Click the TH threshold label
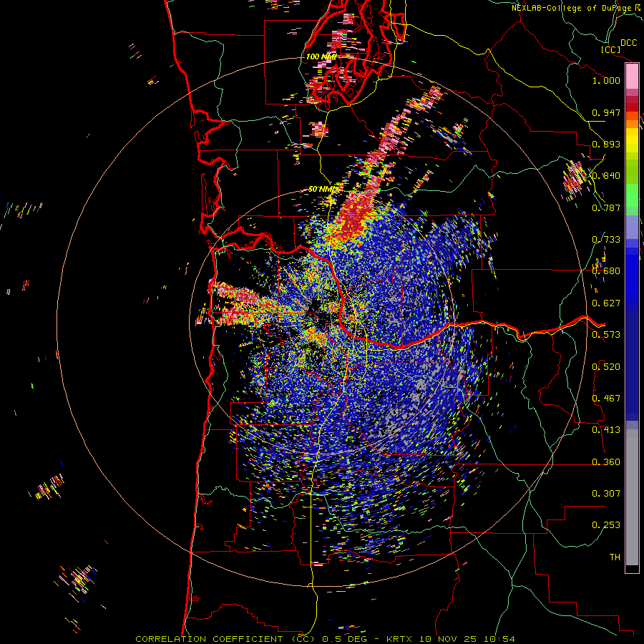644x644 pixels. click(615, 557)
